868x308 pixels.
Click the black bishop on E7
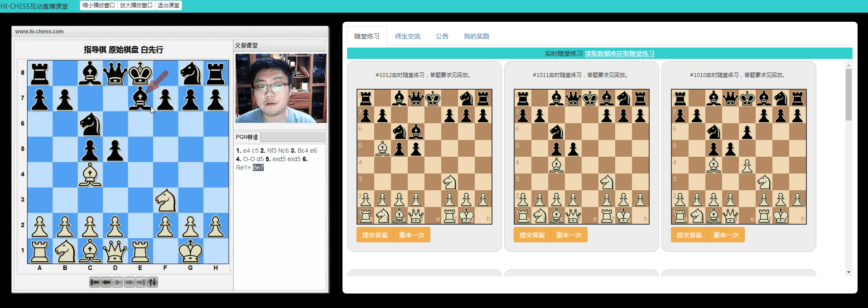tap(140, 98)
